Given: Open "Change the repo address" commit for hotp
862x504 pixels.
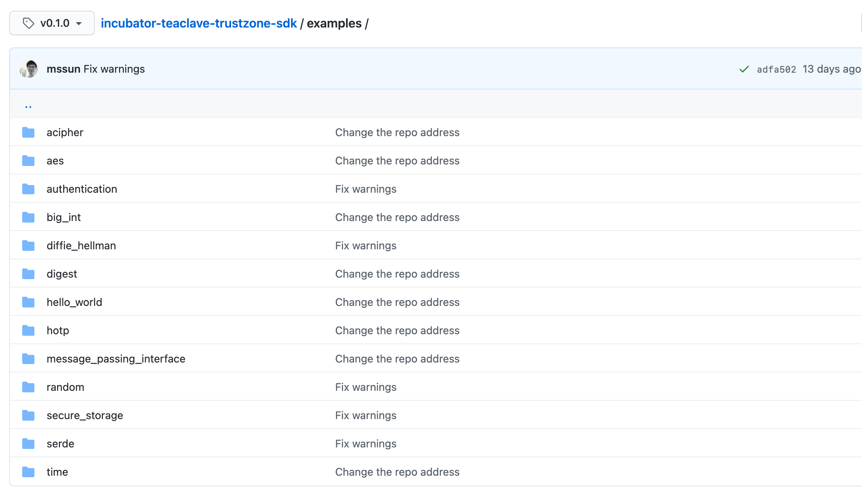Looking at the screenshot, I should click(397, 330).
